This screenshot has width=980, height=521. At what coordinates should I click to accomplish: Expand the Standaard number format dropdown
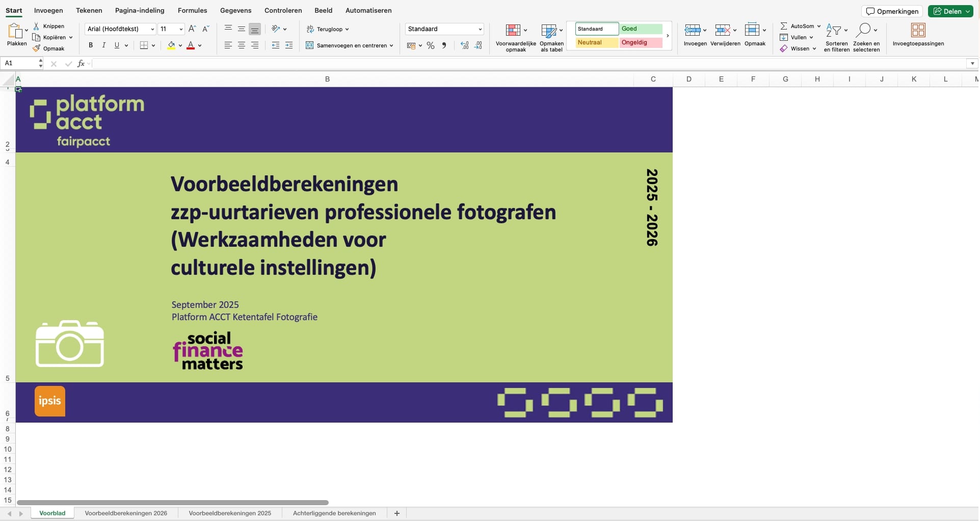click(480, 29)
